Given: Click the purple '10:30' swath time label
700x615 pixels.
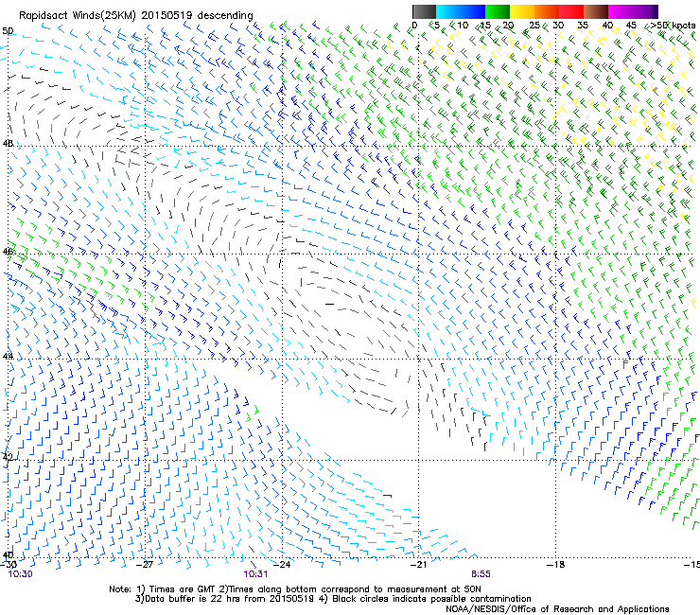Looking at the screenshot, I should pyautogui.click(x=21, y=574).
